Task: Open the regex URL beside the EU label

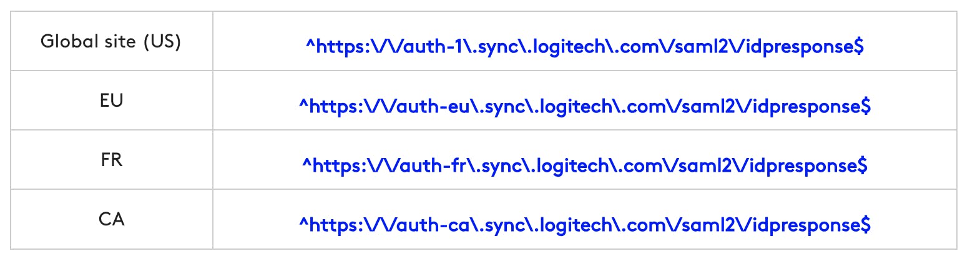Action: [584, 106]
